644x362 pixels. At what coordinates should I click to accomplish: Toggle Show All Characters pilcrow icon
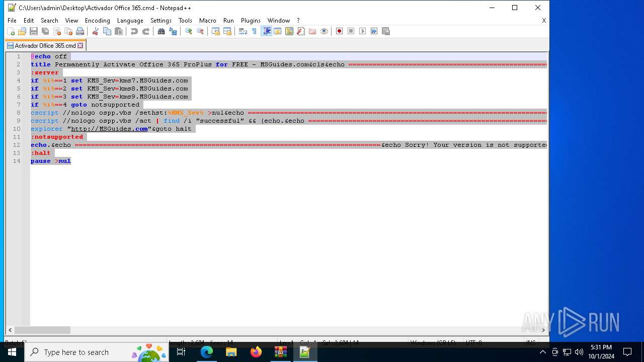click(x=254, y=31)
